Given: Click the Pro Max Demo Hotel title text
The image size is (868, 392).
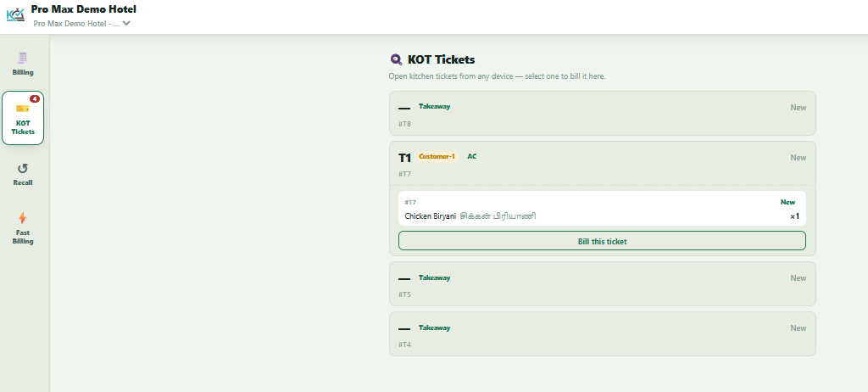Looking at the screenshot, I should coord(84,8).
